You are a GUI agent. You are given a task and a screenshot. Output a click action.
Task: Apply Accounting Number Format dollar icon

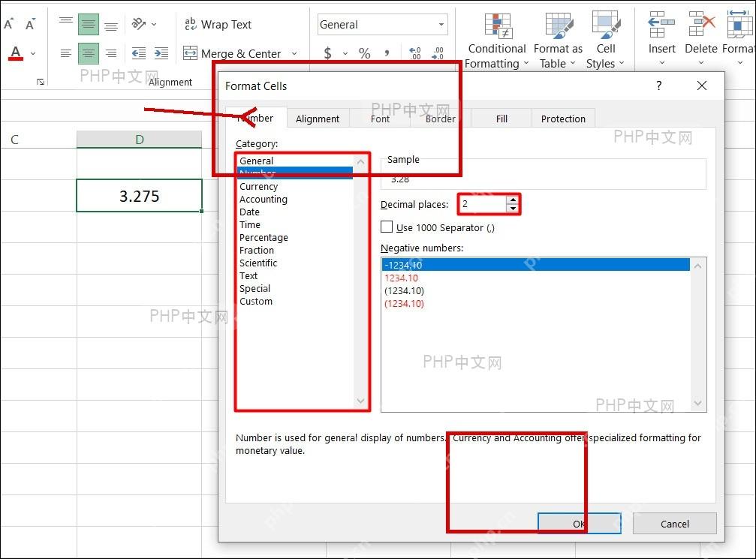pyautogui.click(x=328, y=53)
